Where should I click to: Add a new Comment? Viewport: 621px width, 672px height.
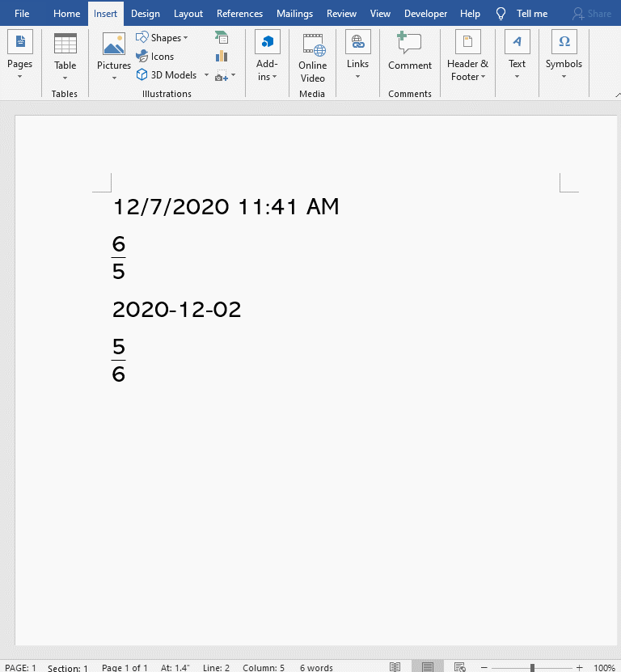coord(410,51)
